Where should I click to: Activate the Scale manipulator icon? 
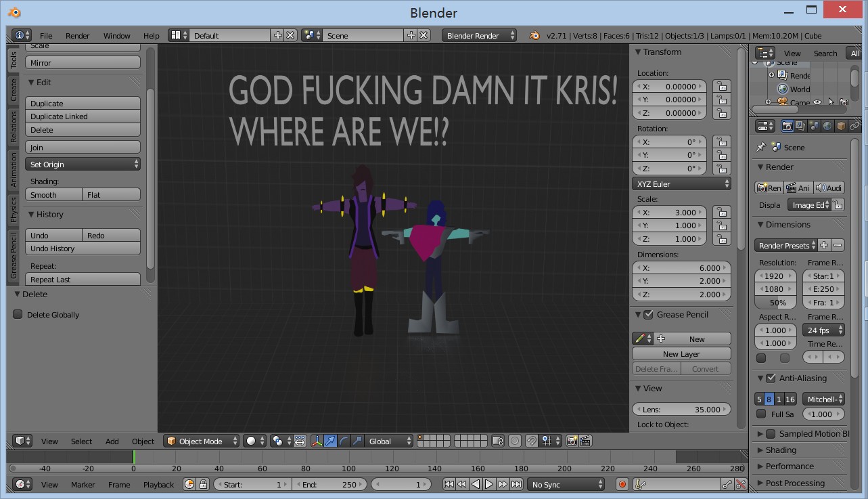tap(357, 441)
